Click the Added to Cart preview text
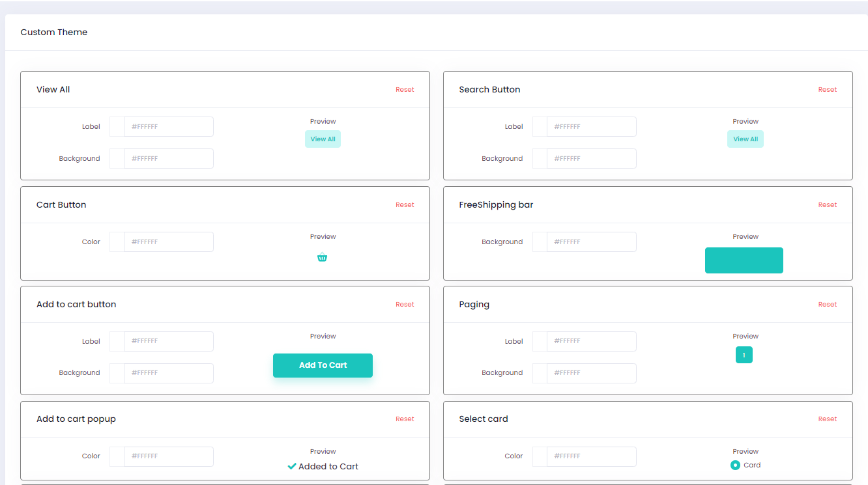Screen dimensions: 868x485 point(328,466)
